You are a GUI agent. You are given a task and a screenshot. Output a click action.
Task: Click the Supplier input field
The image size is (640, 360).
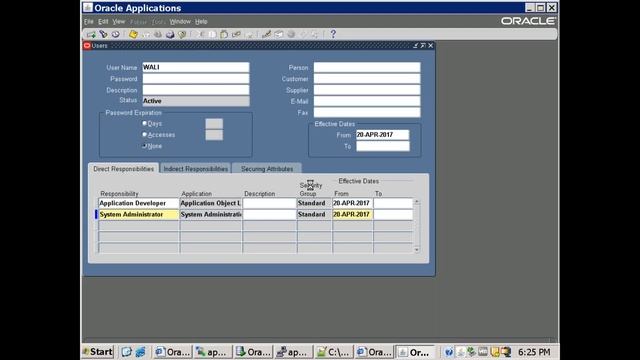pos(367,90)
